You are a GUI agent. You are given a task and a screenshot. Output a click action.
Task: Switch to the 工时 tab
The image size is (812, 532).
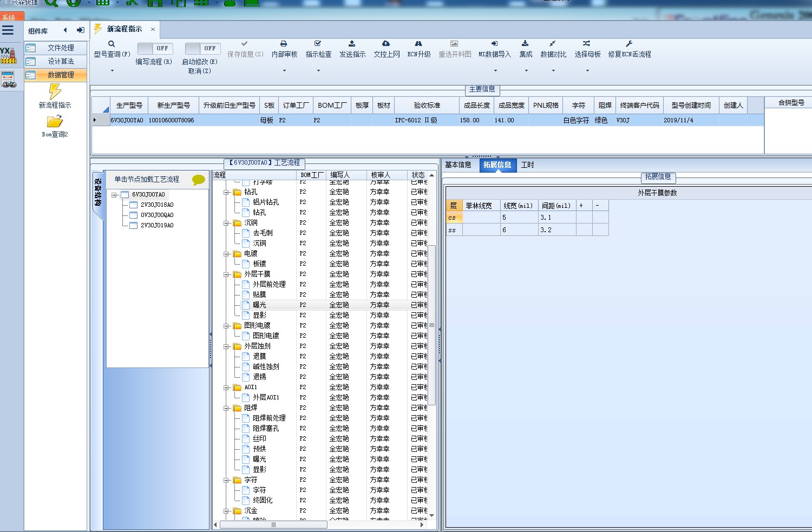tap(527, 165)
